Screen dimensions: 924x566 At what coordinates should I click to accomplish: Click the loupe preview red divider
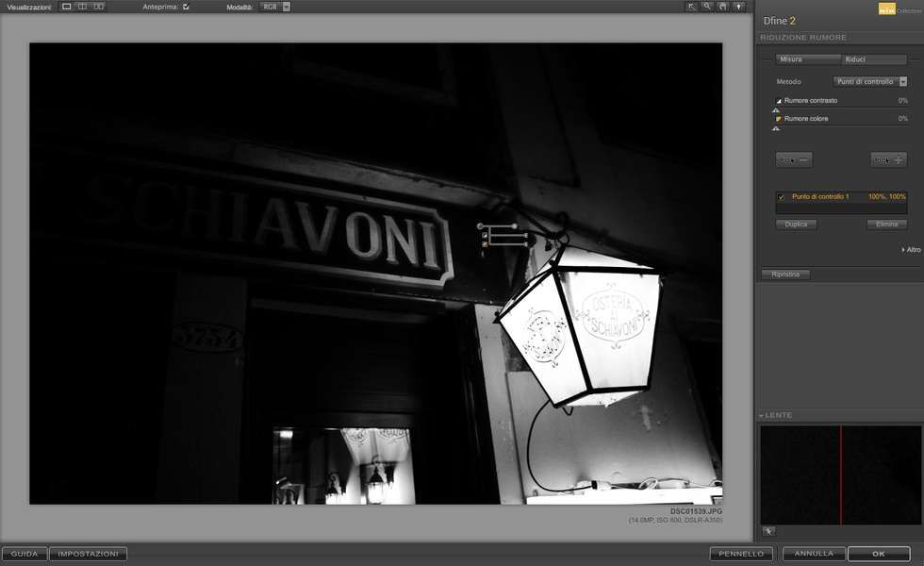point(841,475)
